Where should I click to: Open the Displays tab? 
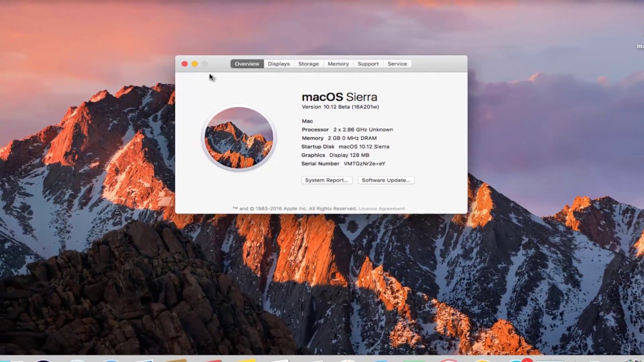point(279,64)
